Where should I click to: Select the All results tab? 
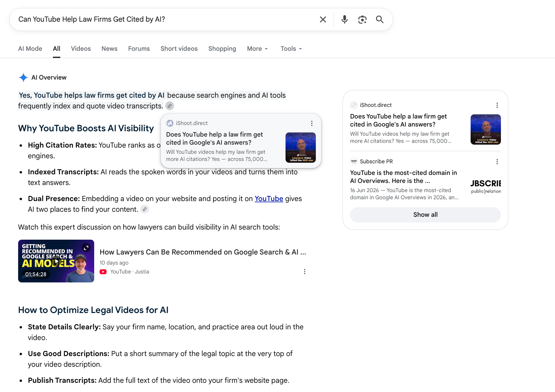click(56, 49)
